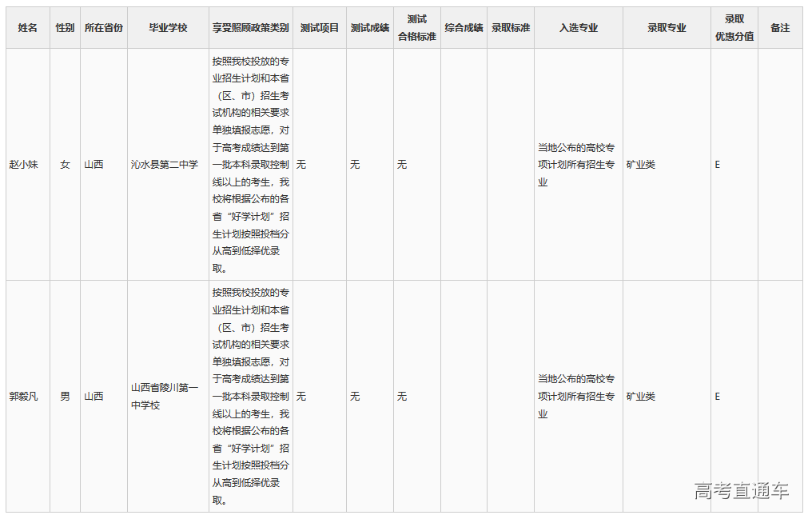Click the 综合成绩 column header

pyautogui.click(x=464, y=26)
